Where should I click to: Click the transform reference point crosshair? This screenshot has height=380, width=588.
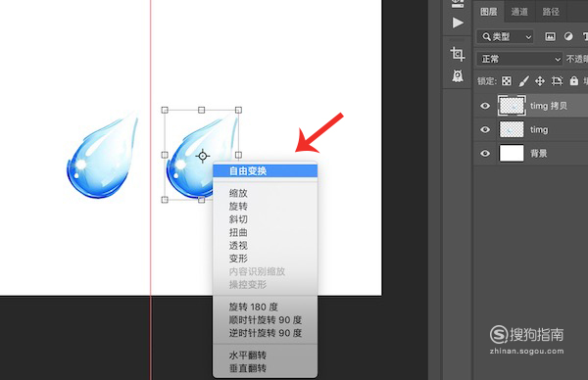[x=203, y=156]
